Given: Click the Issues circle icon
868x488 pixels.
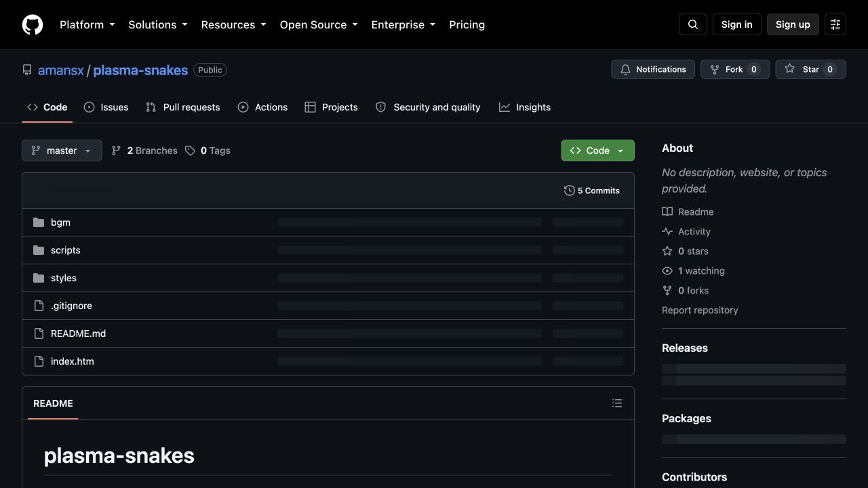Looking at the screenshot, I should point(89,107).
